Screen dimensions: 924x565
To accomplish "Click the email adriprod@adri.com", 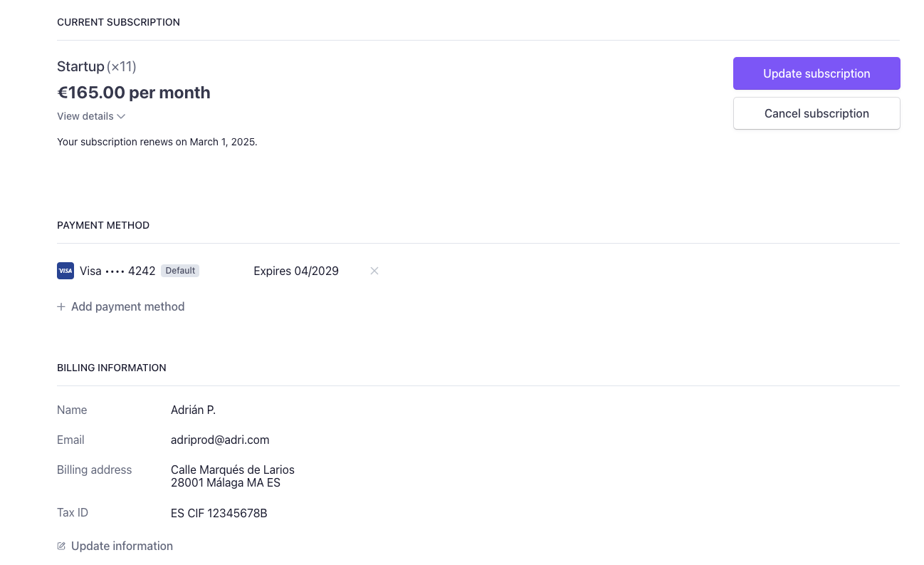I will [x=220, y=440].
